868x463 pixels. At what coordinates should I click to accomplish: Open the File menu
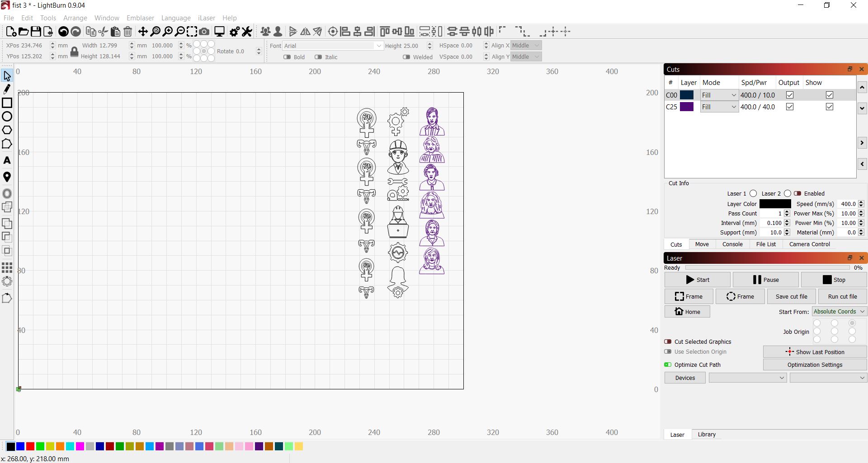[9, 18]
